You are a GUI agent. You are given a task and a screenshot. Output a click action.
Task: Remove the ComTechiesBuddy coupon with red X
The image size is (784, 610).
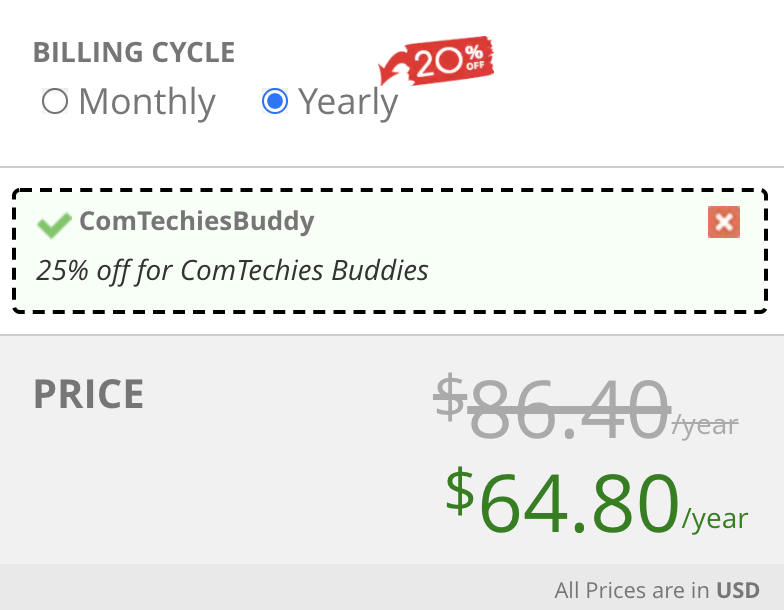[x=724, y=222]
